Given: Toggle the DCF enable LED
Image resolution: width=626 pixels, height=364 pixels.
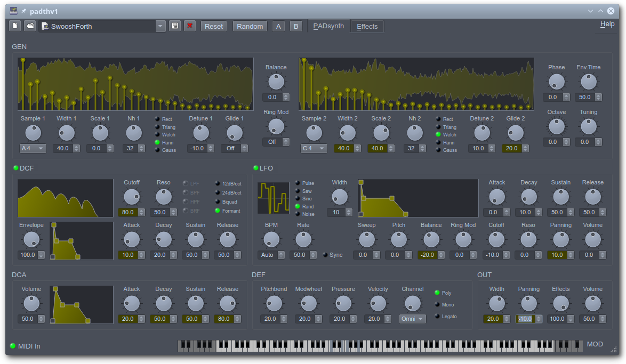Looking at the screenshot, I should (15, 168).
